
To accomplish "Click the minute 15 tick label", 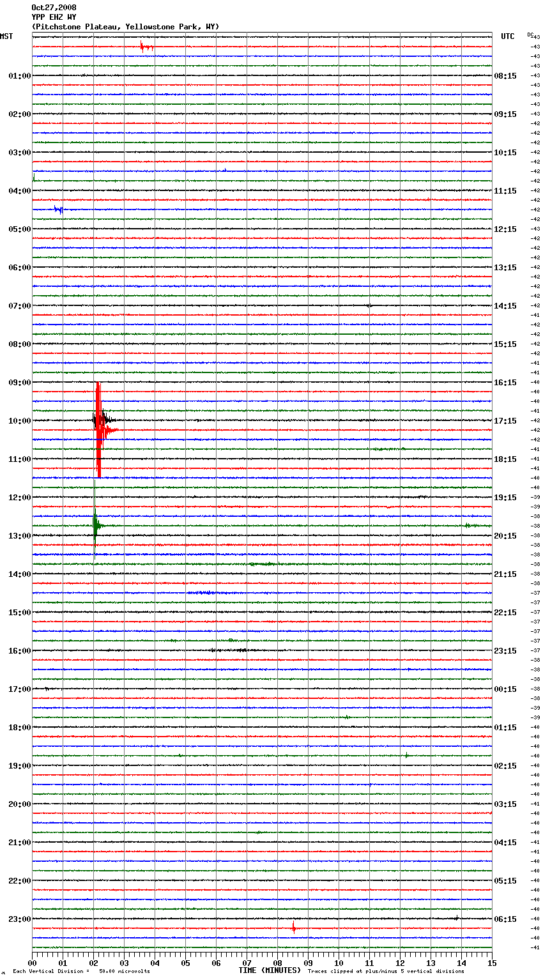I will [492, 963].
